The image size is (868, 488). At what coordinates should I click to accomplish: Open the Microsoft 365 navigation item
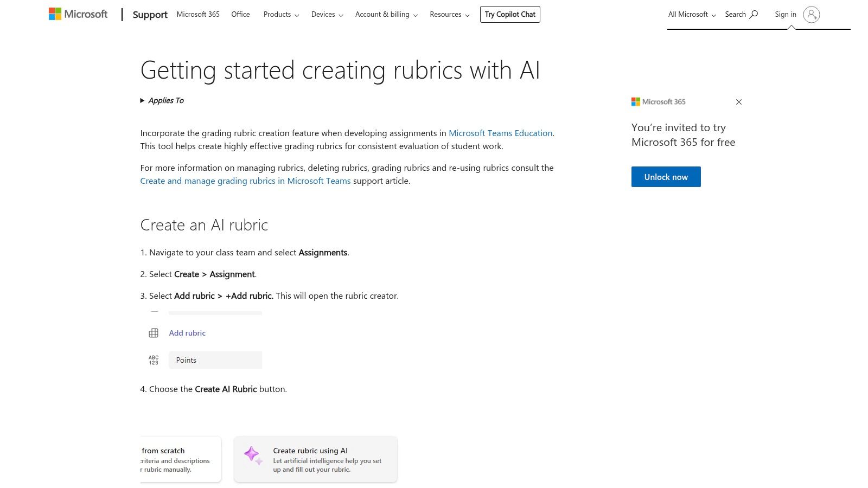(x=198, y=15)
